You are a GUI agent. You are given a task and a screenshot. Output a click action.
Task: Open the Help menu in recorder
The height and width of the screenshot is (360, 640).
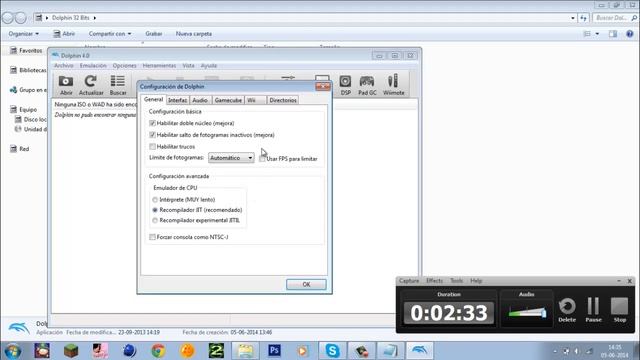click(476, 281)
